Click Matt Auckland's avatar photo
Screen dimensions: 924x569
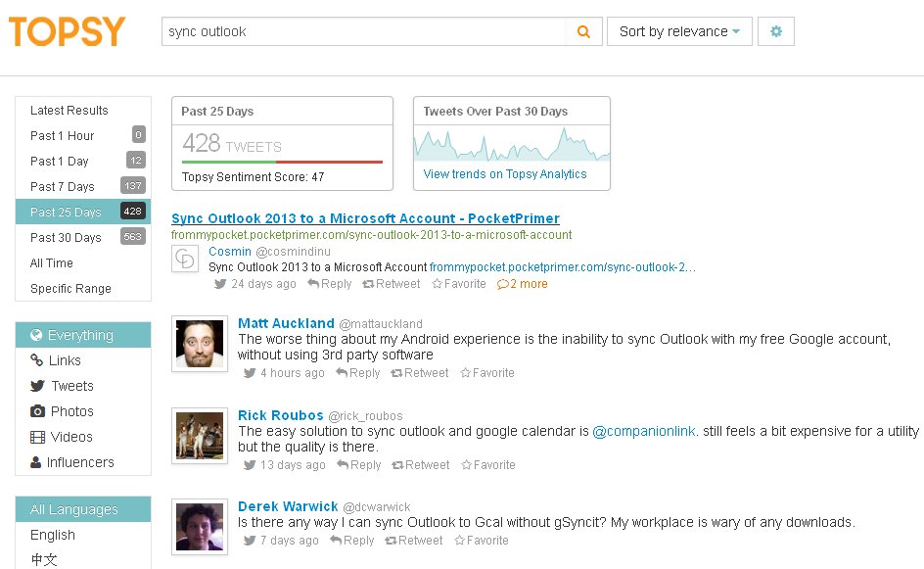coord(200,344)
